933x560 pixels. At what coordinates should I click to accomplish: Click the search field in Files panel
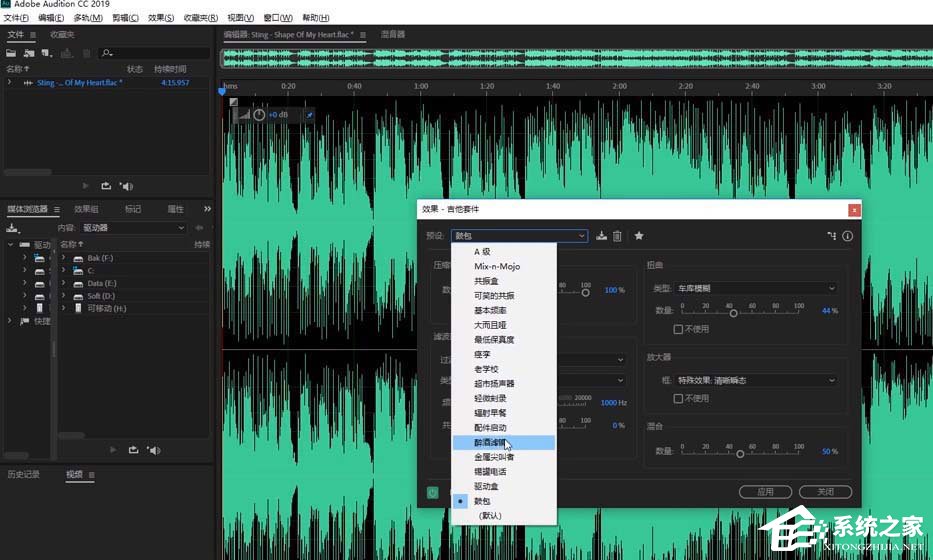(150, 52)
